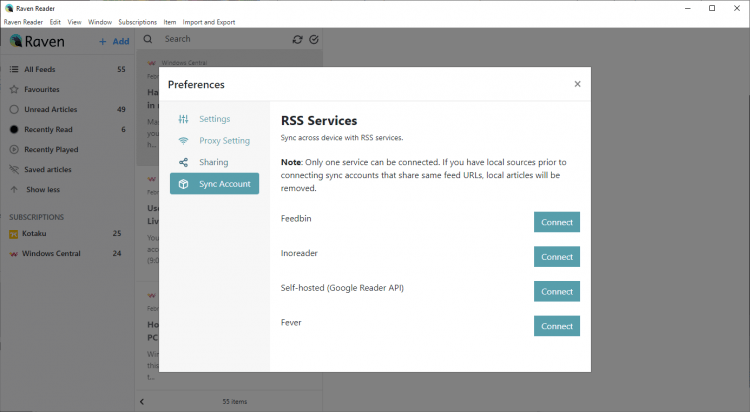The height and width of the screenshot is (412, 750).
Task: Click the Sharing share icon
Action: [184, 162]
